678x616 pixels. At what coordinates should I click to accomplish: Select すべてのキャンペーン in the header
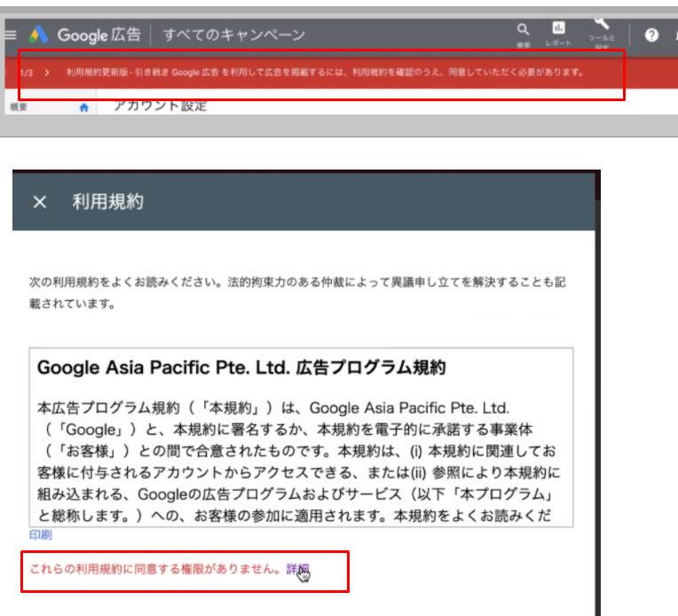coord(233,36)
